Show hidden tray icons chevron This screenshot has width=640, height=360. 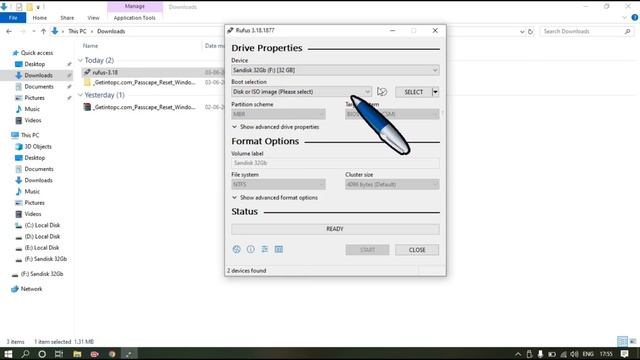click(x=518, y=354)
